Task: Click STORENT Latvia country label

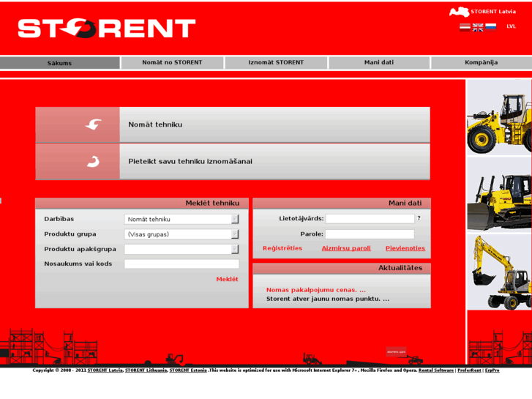Action: (x=493, y=12)
